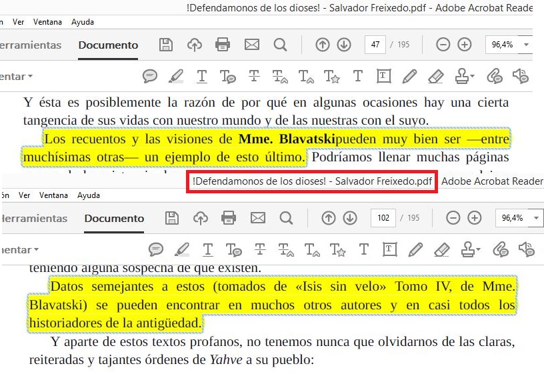The width and height of the screenshot is (544, 392).
Task: Click the email envelope icon in the page 47 window
Action: point(251,45)
